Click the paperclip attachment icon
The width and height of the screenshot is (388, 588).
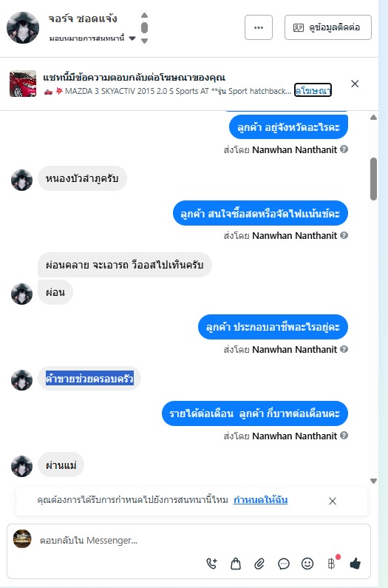[x=259, y=564]
